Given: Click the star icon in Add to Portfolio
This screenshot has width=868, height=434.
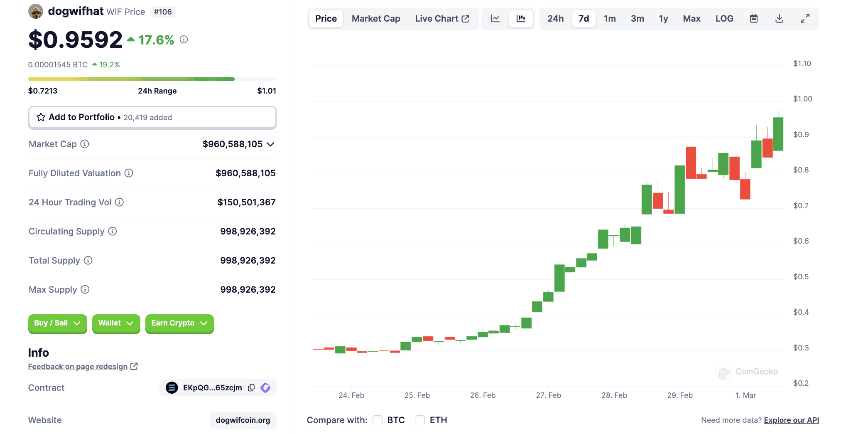Looking at the screenshot, I should [x=41, y=117].
